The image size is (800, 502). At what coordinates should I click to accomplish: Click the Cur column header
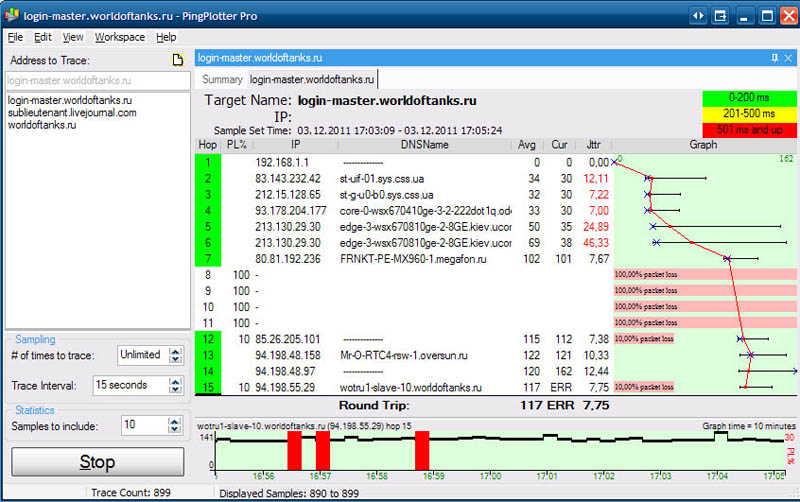click(x=559, y=145)
